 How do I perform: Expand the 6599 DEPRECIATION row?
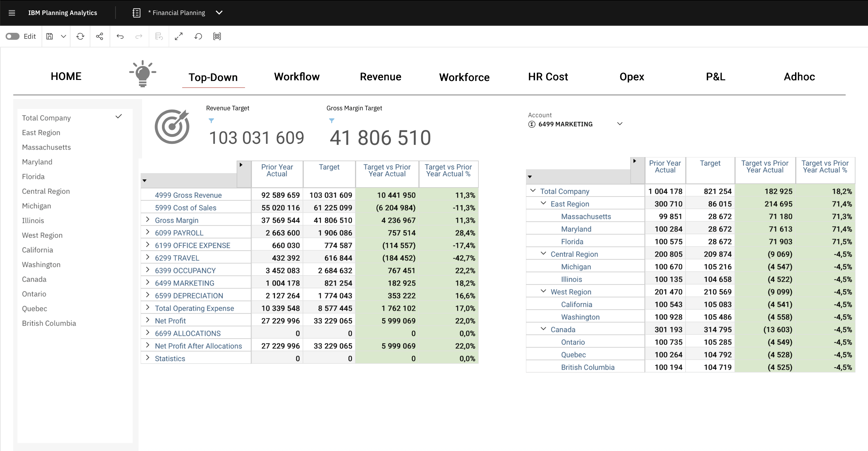click(148, 295)
